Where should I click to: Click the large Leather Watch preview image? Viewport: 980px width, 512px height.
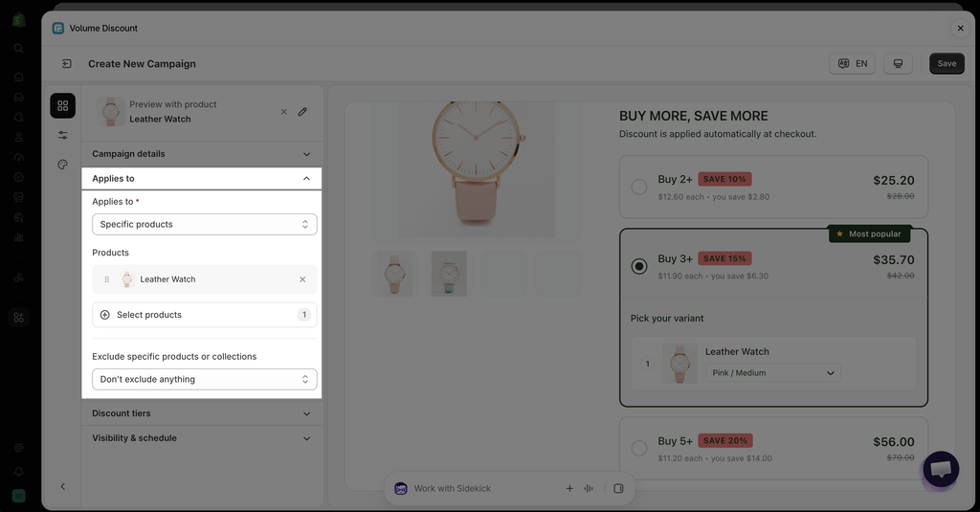477,169
